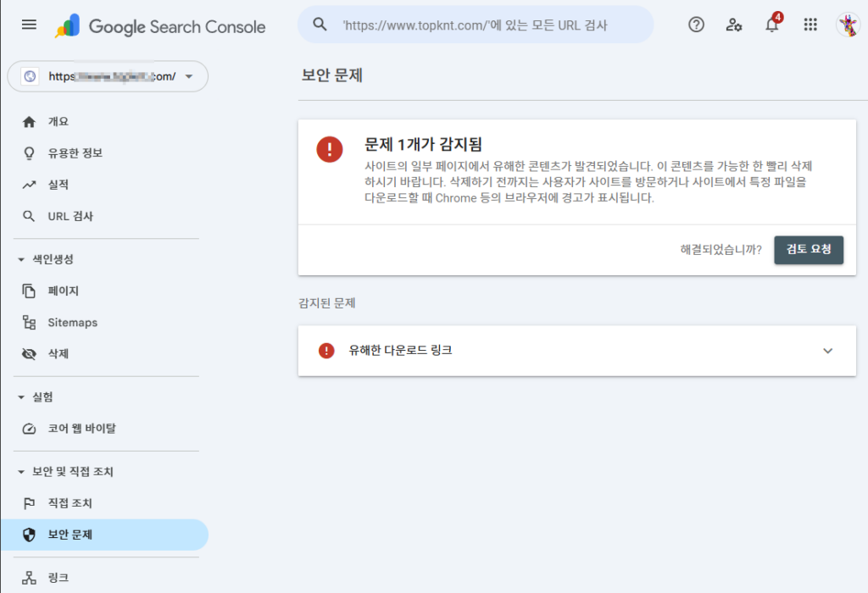Open the 코어 웹 바이탈 report
The height and width of the screenshot is (593, 868).
(81, 429)
